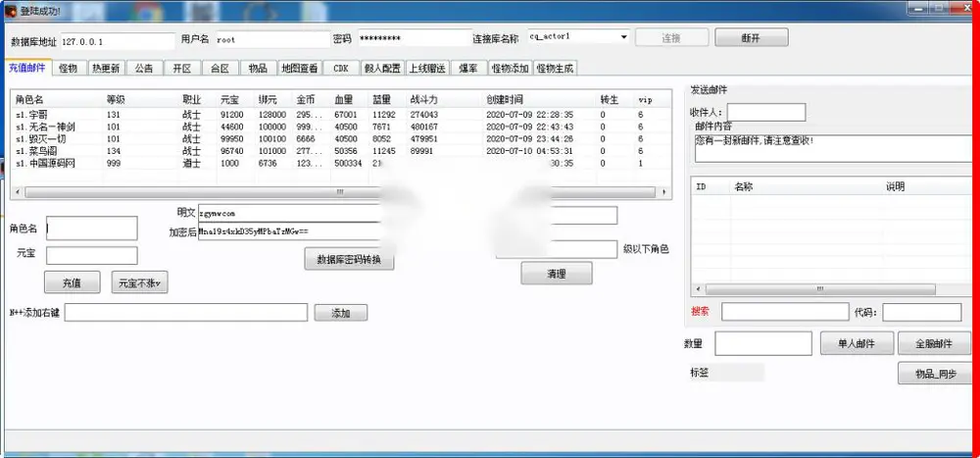Click the 断开 disconnect button
The width and height of the screenshot is (980, 458).
tap(752, 37)
